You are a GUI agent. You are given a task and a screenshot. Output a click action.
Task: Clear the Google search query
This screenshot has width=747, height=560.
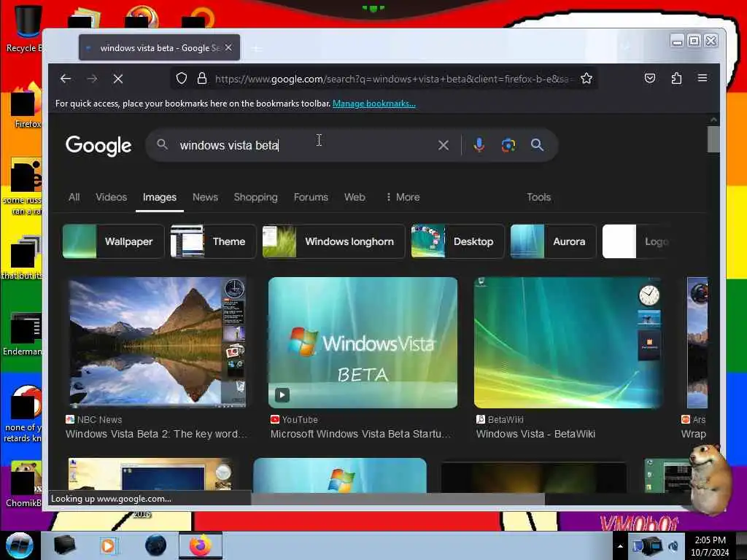(443, 145)
